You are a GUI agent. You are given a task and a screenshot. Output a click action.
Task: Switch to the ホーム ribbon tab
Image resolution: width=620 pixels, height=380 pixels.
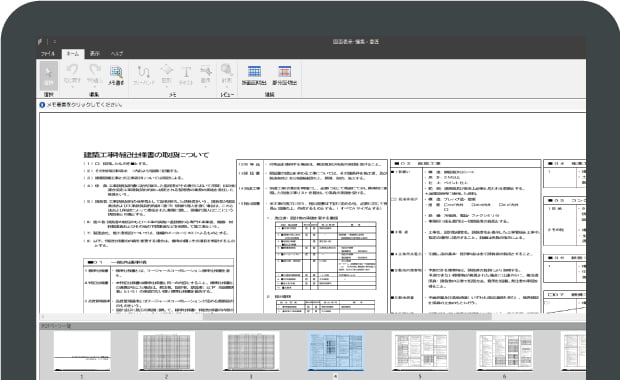(72, 54)
